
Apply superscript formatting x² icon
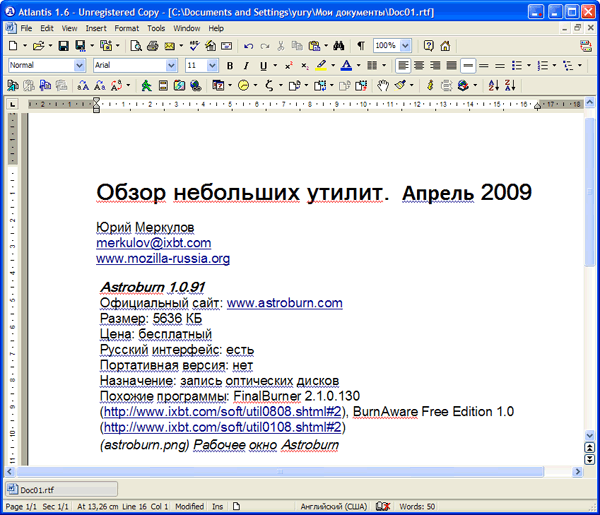coord(289,66)
